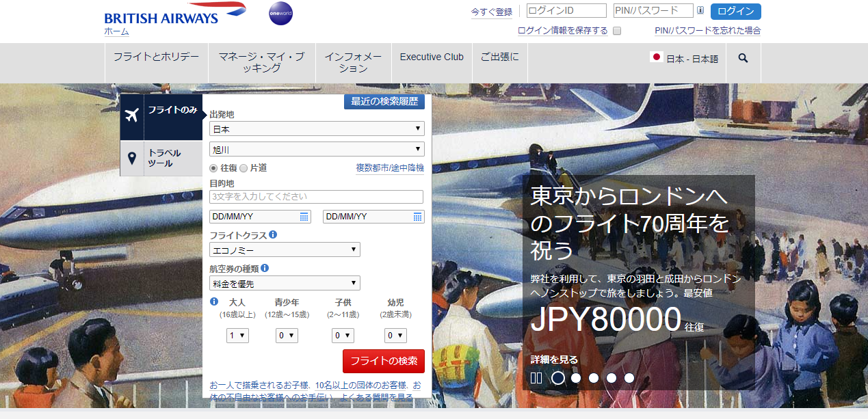Open departure date calendar icon

(x=304, y=217)
